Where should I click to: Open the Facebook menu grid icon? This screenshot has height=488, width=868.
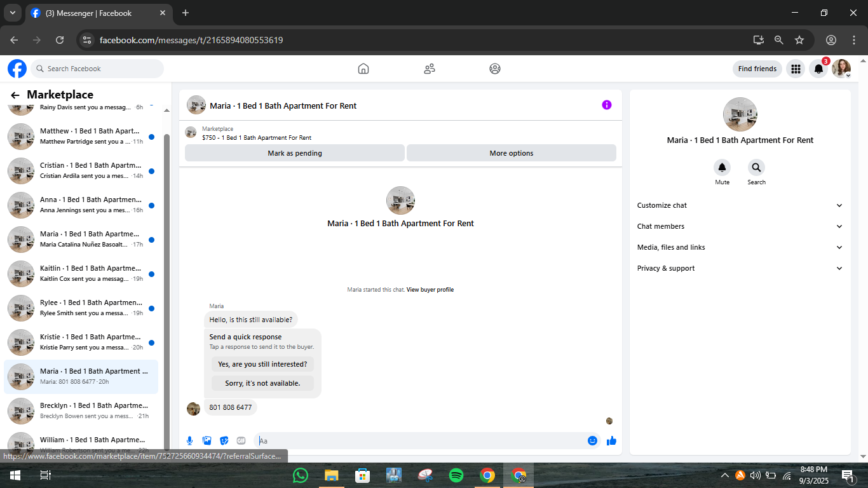click(x=796, y=69)
